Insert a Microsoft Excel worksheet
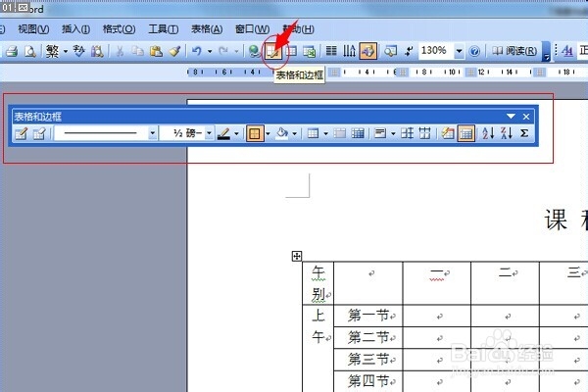The height and width of the screenshot is (392, 588). [310, 51]
